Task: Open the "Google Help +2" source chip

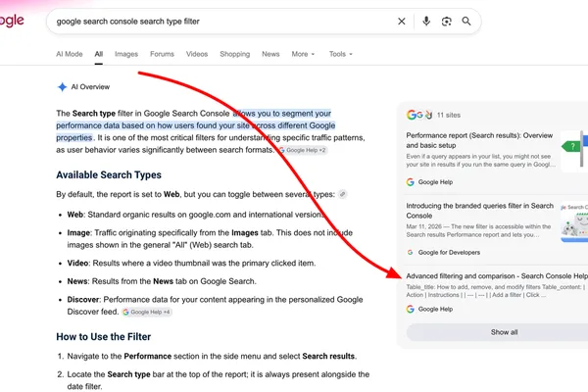Action: (x=303, y=150)
